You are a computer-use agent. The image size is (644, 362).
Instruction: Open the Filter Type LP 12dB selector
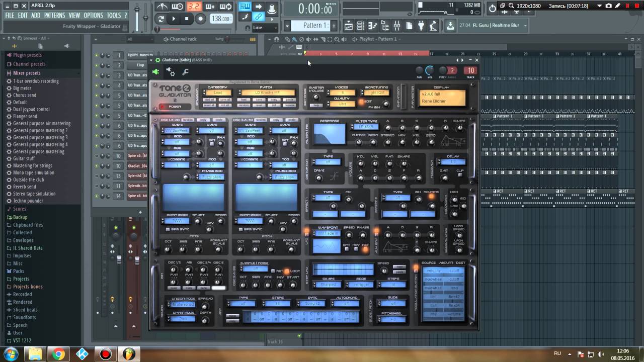(367, 127)
